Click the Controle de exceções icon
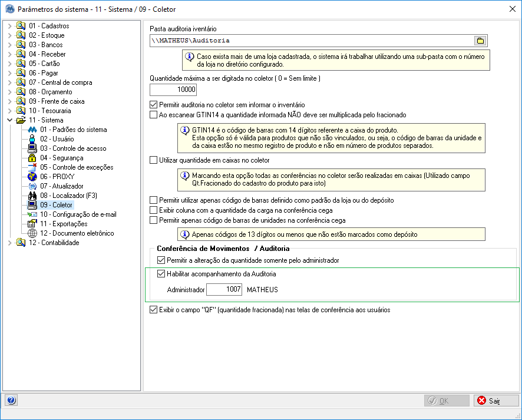 click(x=32, y=167)
